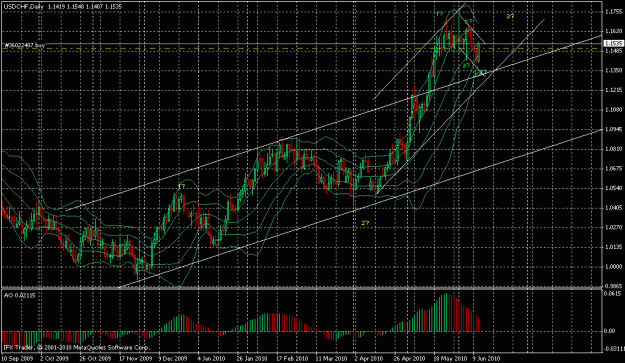Image resolution: width=625 pixels, height=363 pixels.
Task: Select the yellow 2? wave label
Action: click(x=365, y=223)
